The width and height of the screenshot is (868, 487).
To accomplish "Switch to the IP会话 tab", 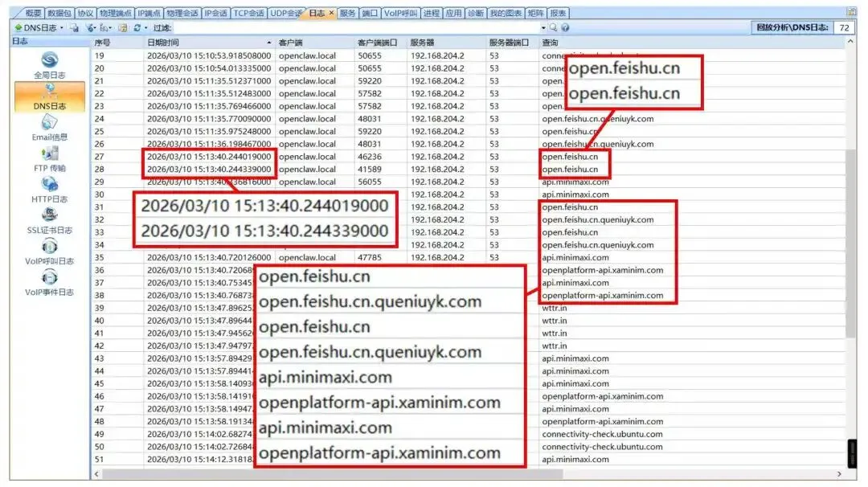I will point(215,13).
